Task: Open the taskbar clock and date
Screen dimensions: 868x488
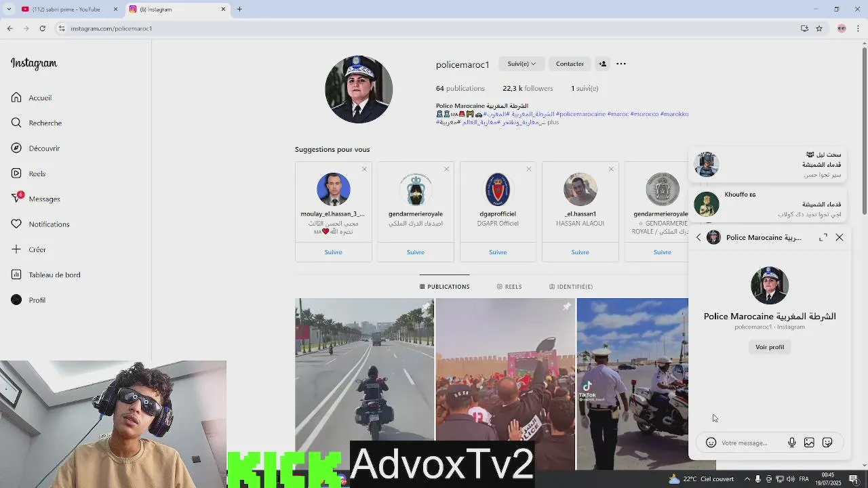Action: [x=828, y=479]
